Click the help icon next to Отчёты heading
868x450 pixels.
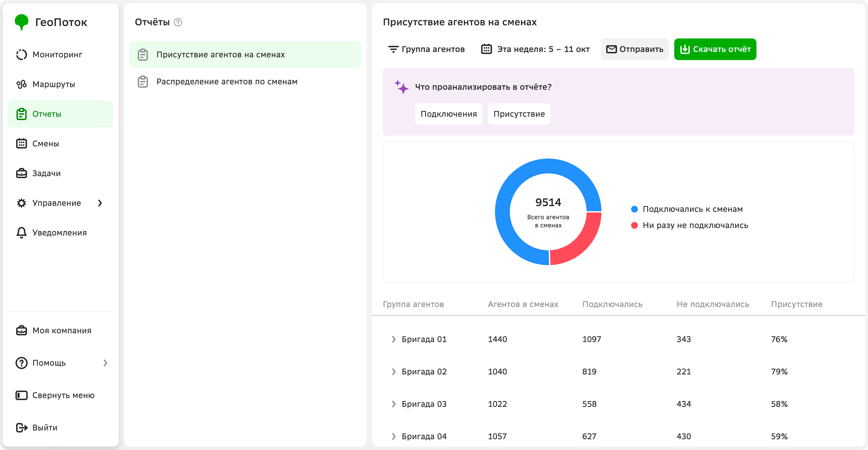(178, 22)
